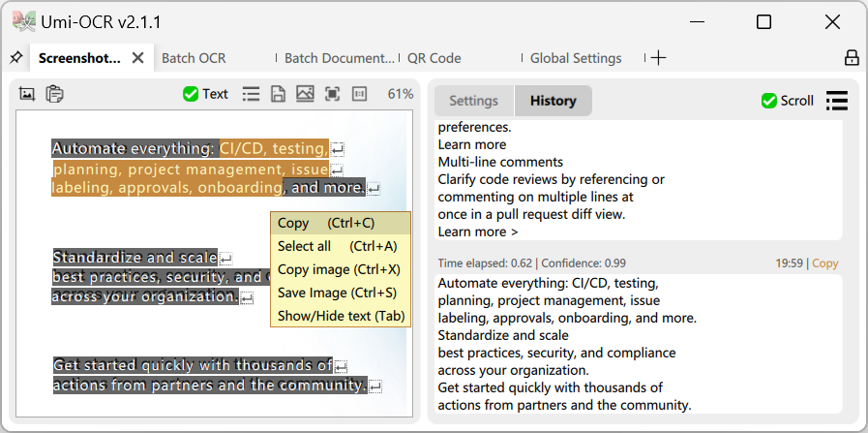
Task: Open the history list menu icon beside Scroll
Action: (x=836, y=101)
